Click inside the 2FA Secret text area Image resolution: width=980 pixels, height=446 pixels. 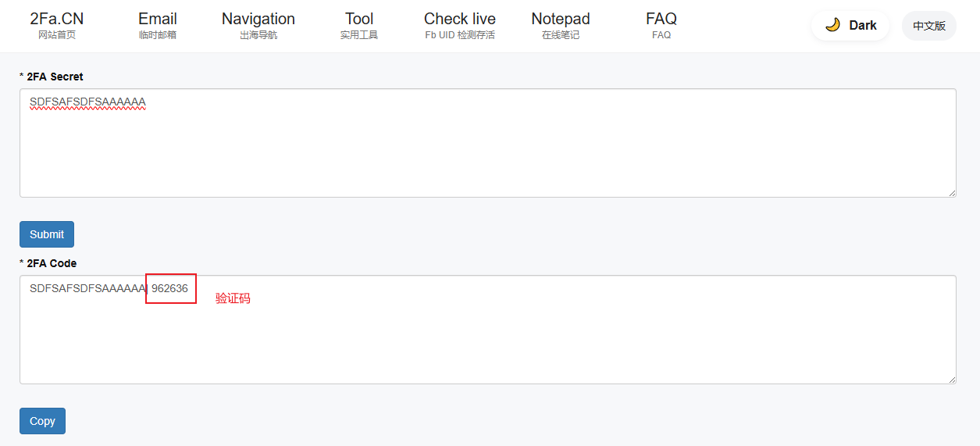pos(488,143)
